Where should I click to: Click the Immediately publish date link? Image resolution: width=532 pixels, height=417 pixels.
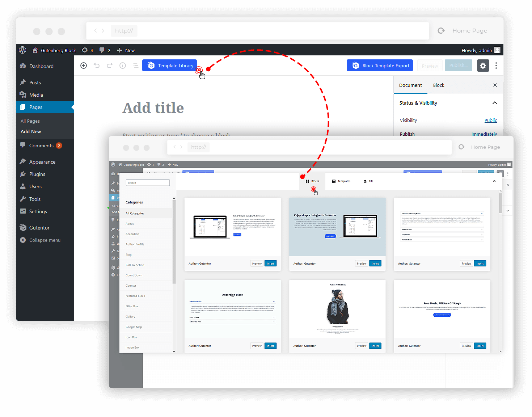click(484, 134)
